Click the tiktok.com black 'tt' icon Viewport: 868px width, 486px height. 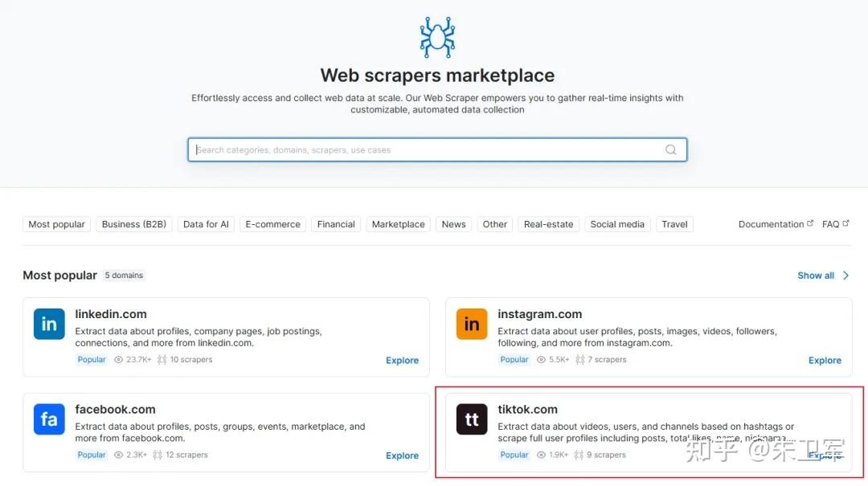pyautogui.click(x=472, y=419)
